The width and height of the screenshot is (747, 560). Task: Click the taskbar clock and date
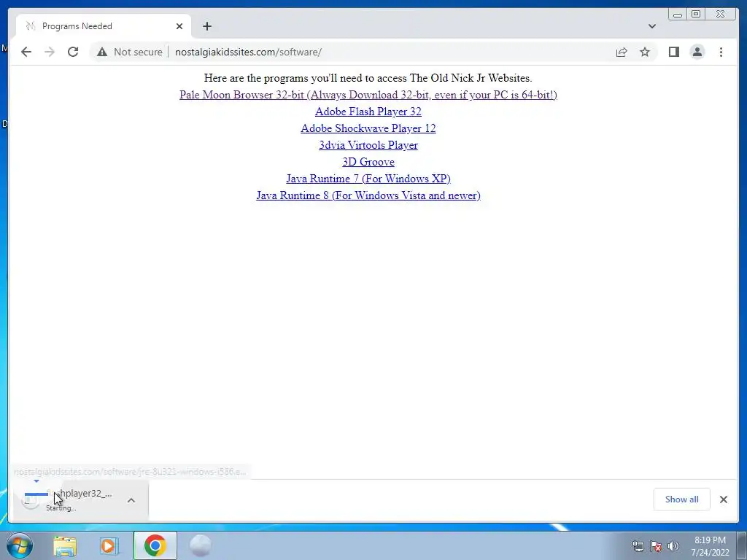[710, 546]
